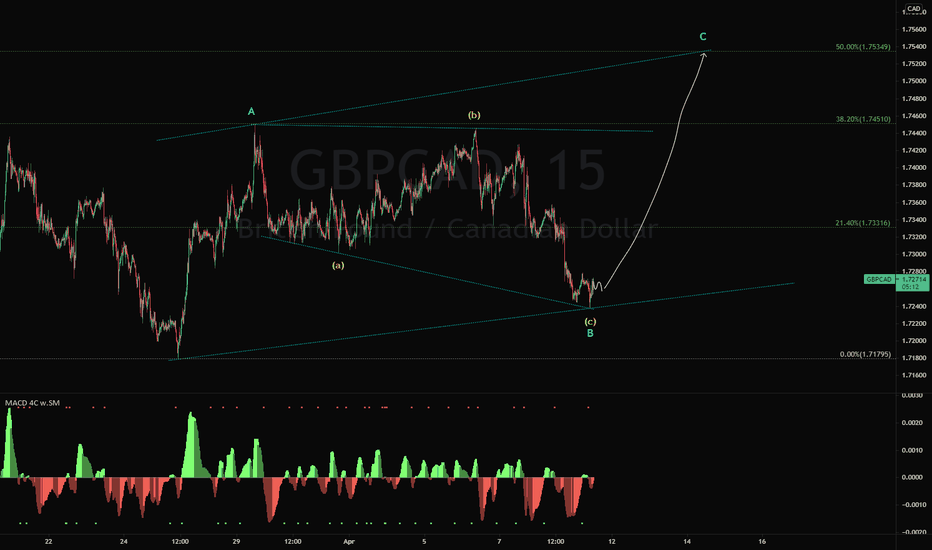The image size is (932, 550).
Task: Click the 16 date on the time axis
Action: click(x=762, y=542)
